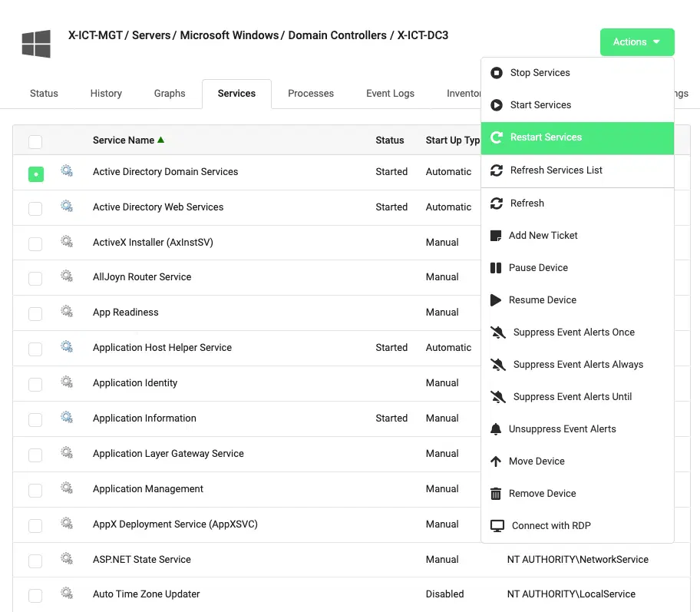
Task: Open the Graphs tab
Action: click(x=170, y=94)
